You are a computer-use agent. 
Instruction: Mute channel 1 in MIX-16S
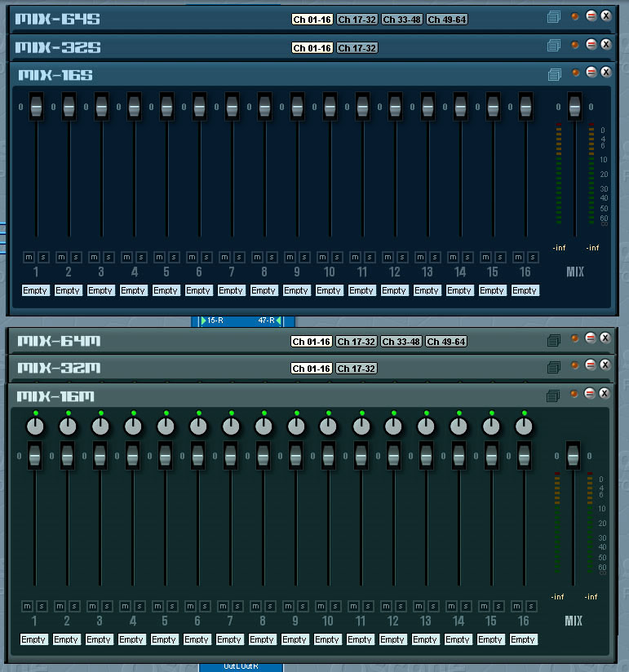coord(29,257)
